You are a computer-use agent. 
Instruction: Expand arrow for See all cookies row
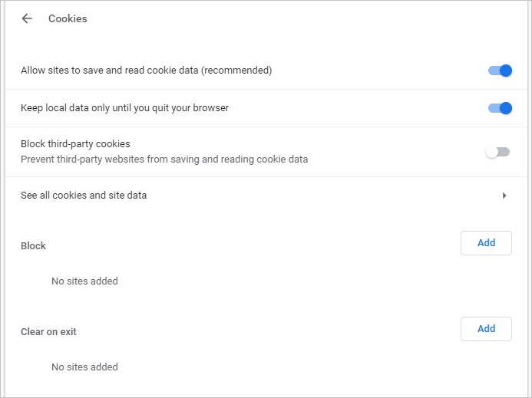[504, 196]
